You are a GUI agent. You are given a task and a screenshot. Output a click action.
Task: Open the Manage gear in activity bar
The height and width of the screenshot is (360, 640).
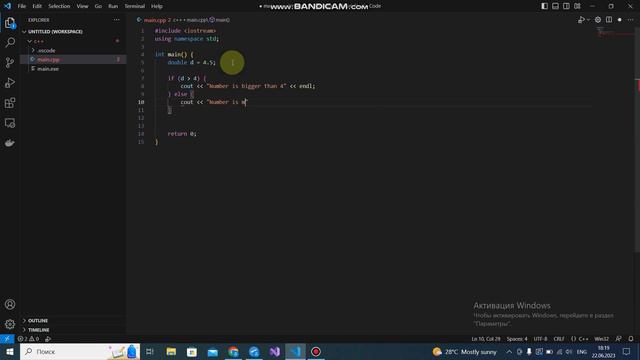(10, 324)
